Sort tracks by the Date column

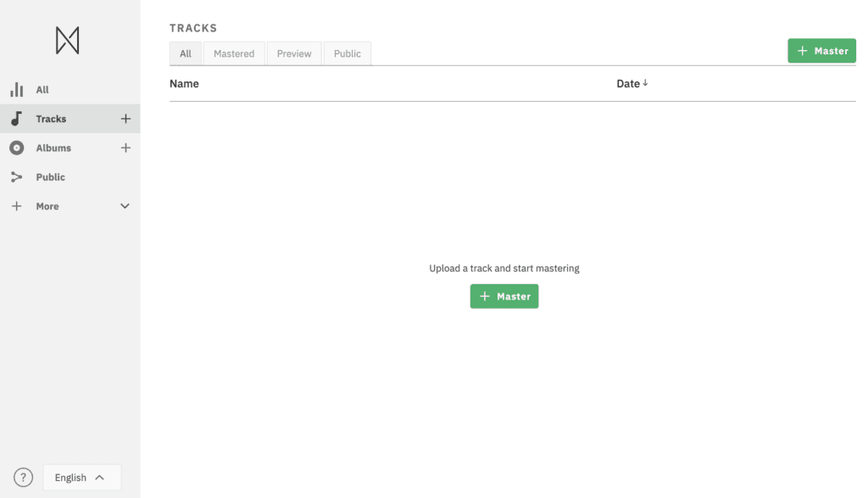point(632,84)
